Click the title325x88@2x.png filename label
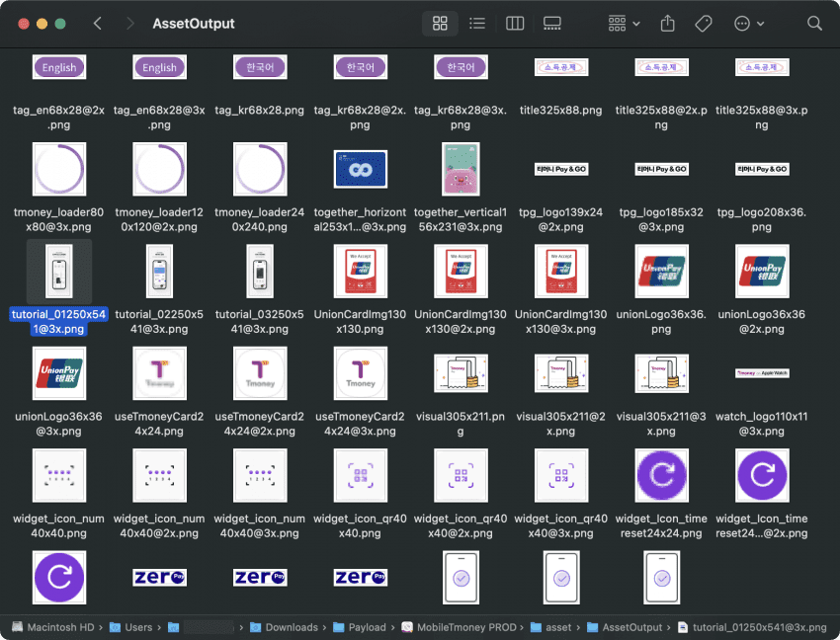Image resolution: width=840 pixels, height=640 pixels. tap(661, 118)
